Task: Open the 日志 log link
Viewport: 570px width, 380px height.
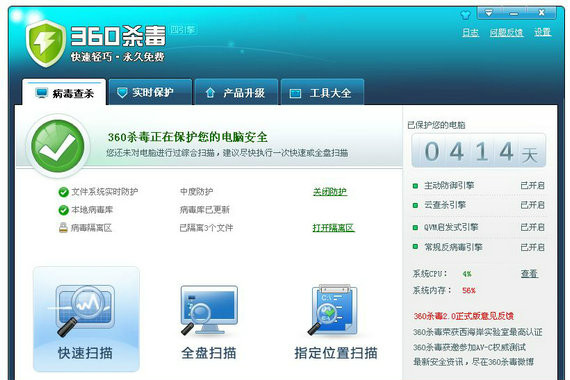Action: tap(470, 33)
